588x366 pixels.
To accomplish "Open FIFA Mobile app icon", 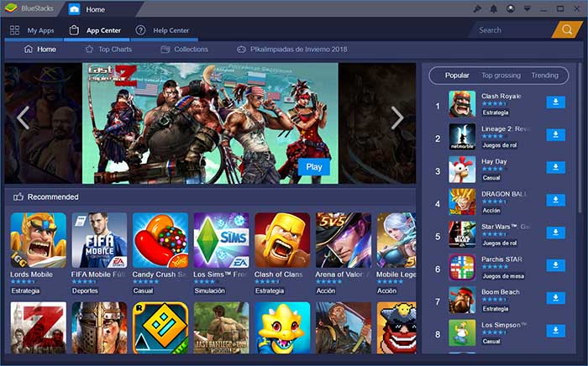I will click(99, 240).
